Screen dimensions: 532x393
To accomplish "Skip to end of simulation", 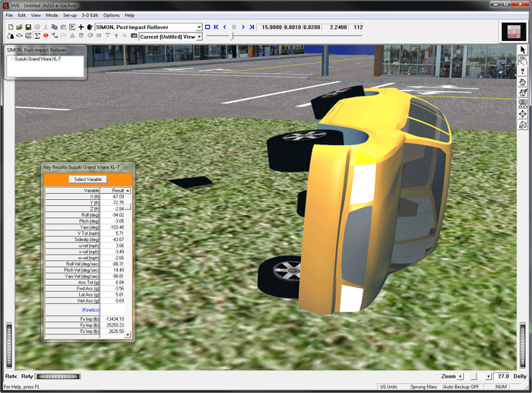I will tap(252, 27).
